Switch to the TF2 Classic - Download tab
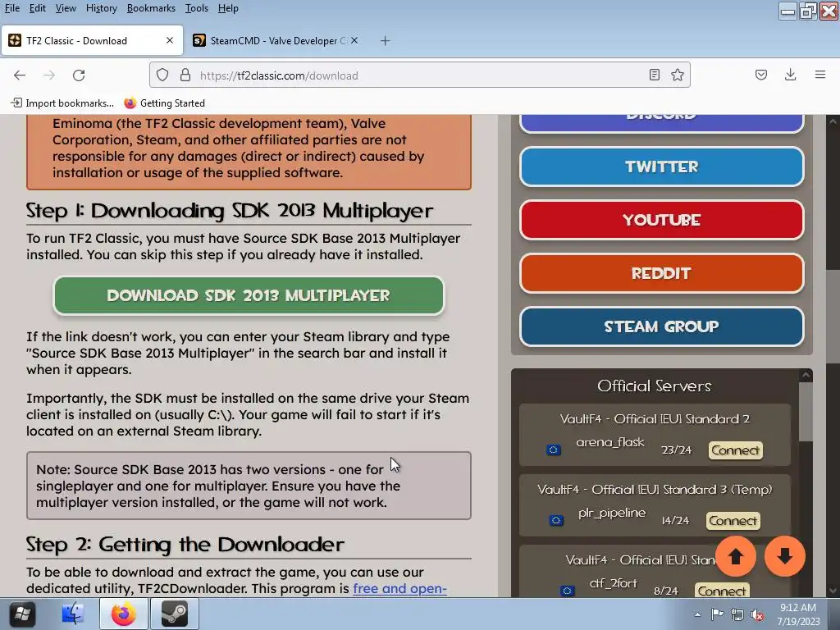 92,41
